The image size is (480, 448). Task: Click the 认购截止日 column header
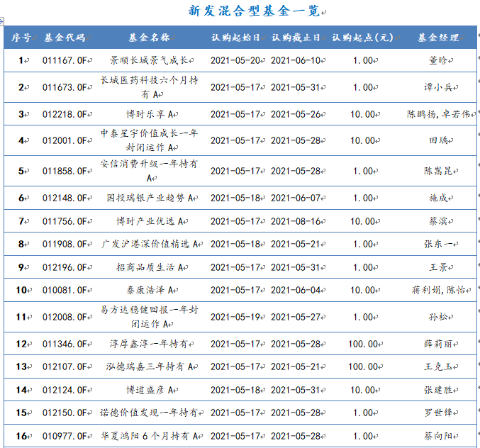296,38
